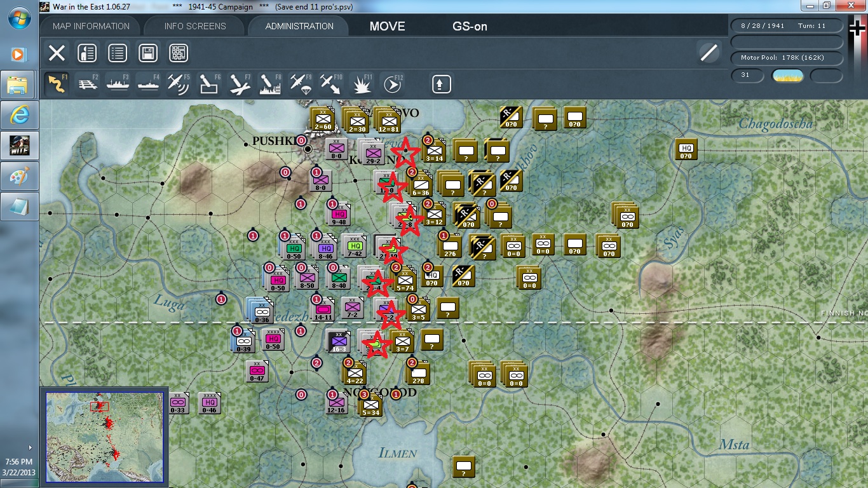
Task: Select the Soviet unit labeled 5=74
Action: (405, 279)
